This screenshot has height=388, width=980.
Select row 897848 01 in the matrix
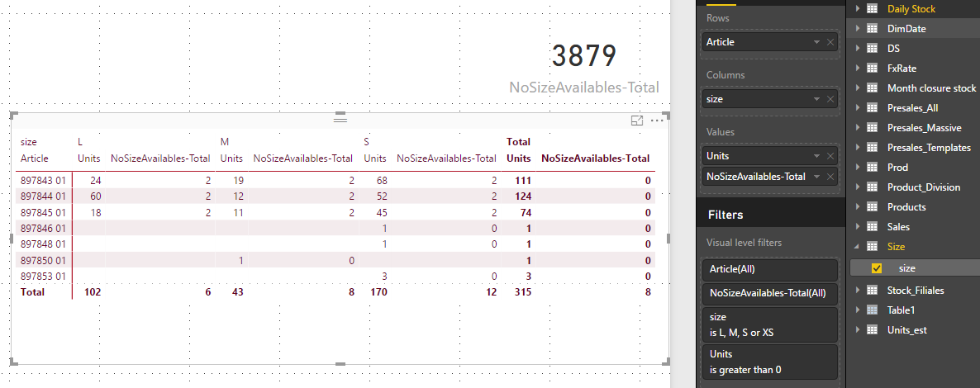(43, 244)
